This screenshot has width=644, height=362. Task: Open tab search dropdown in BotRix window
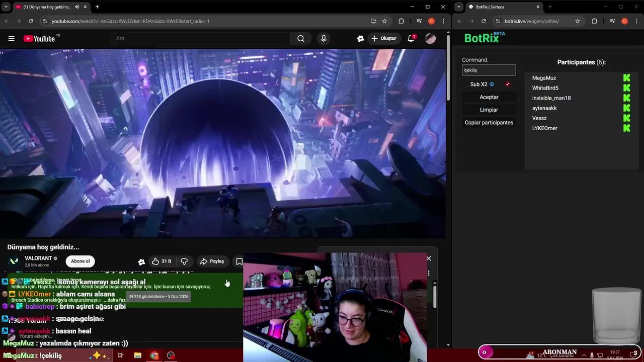click(459, 7)
